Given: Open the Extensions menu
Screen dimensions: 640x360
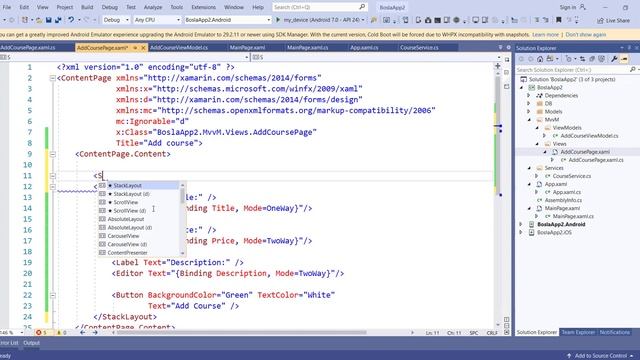Looking at the screenshot, I should coord(203,7).
